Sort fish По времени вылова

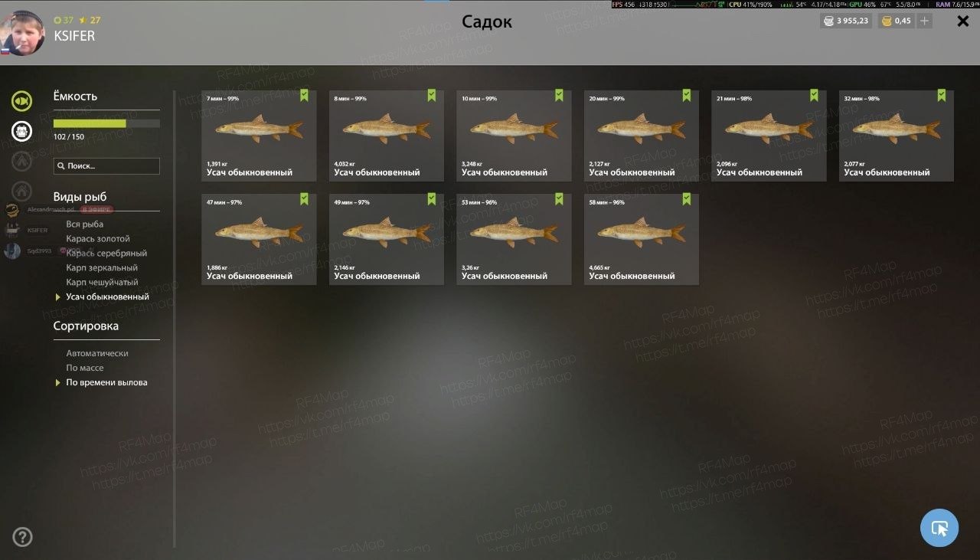[106, 383]
